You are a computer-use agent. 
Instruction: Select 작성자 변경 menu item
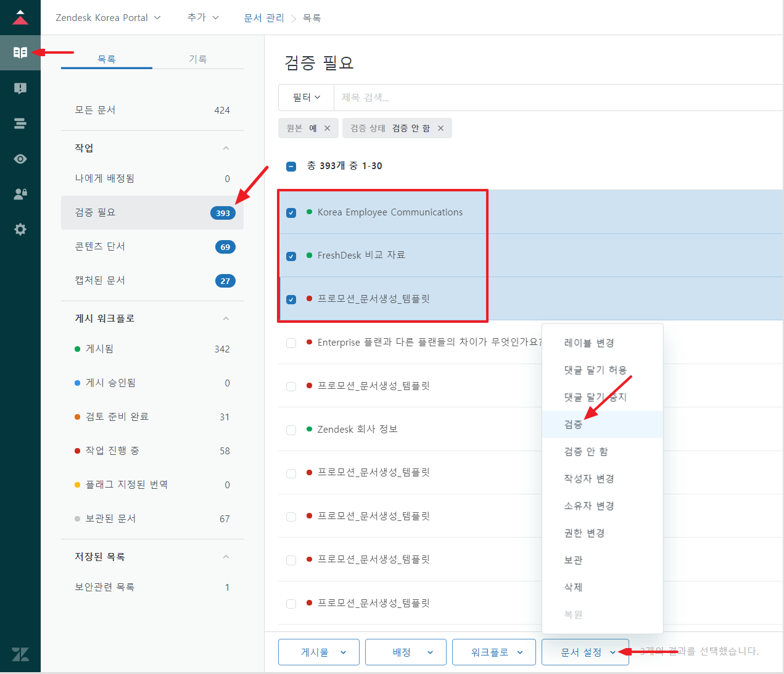pos(603,479)
